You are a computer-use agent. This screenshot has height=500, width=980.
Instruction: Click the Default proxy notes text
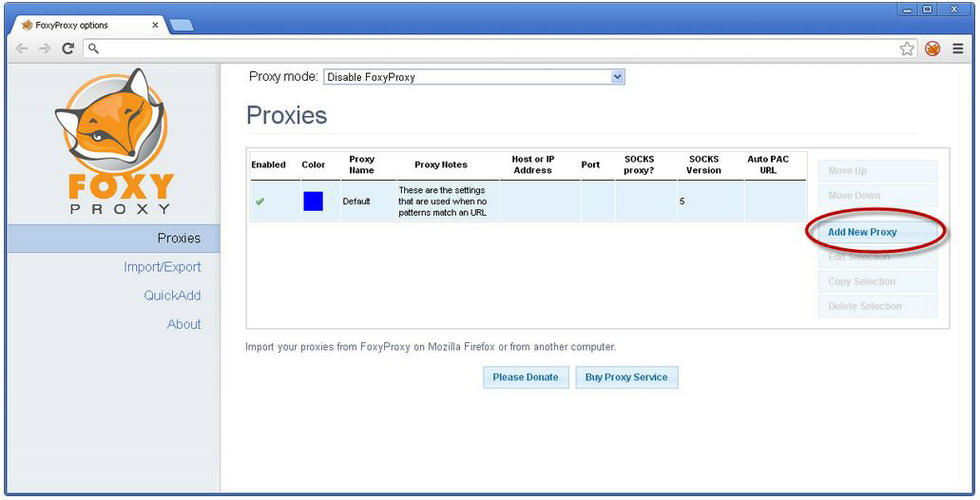442,201
